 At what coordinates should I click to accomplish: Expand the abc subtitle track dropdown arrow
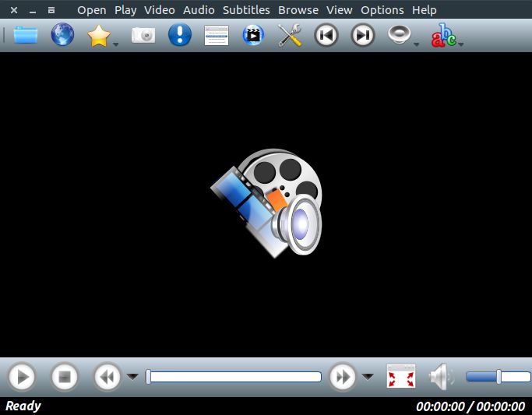tap(460, 44)
